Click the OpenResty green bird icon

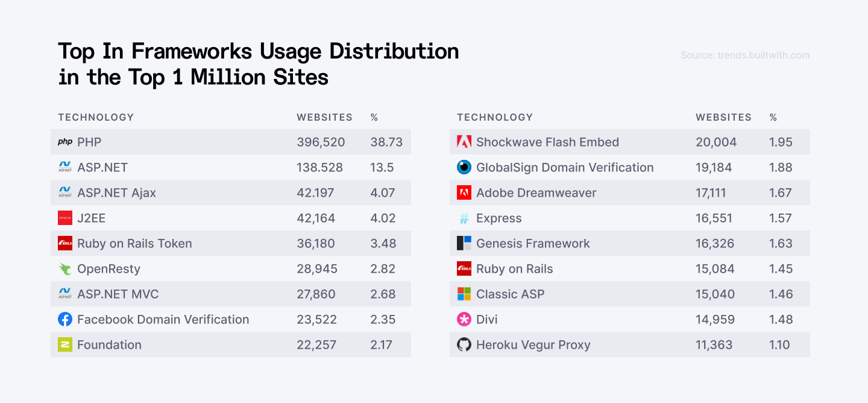coord(65,269)
